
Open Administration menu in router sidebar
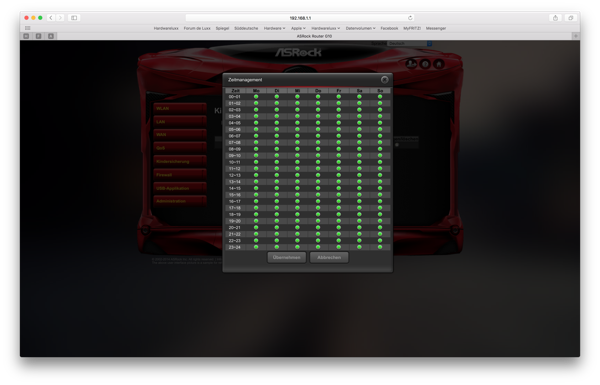click(179, 201)
